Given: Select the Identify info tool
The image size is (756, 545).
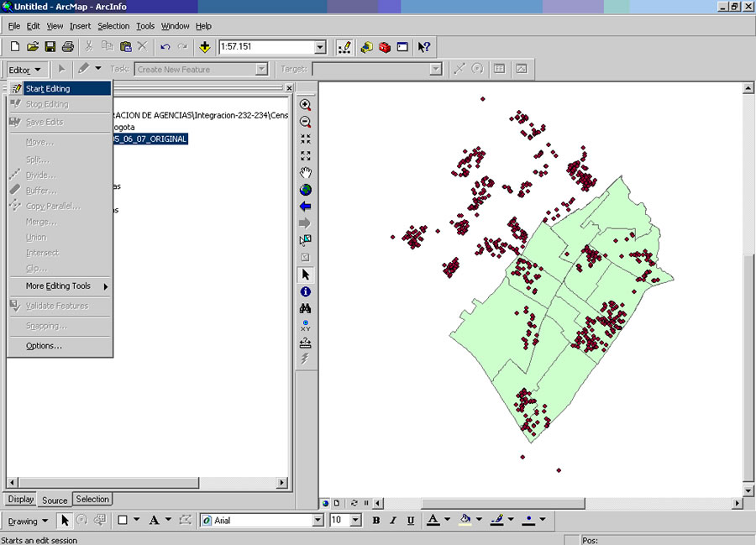Looking at the screenshot, I should (x=305, y=291).
